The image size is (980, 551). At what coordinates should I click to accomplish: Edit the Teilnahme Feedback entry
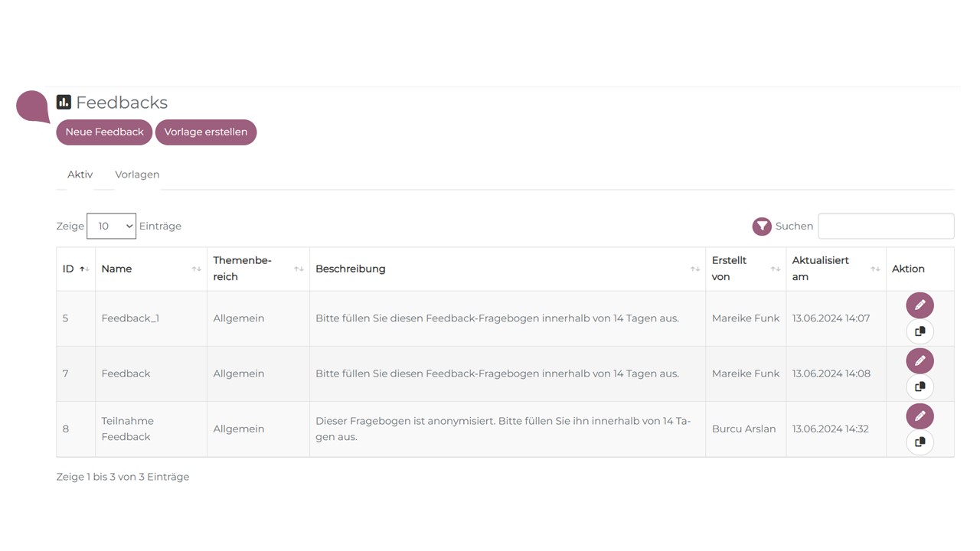click(x=920, y=416)
